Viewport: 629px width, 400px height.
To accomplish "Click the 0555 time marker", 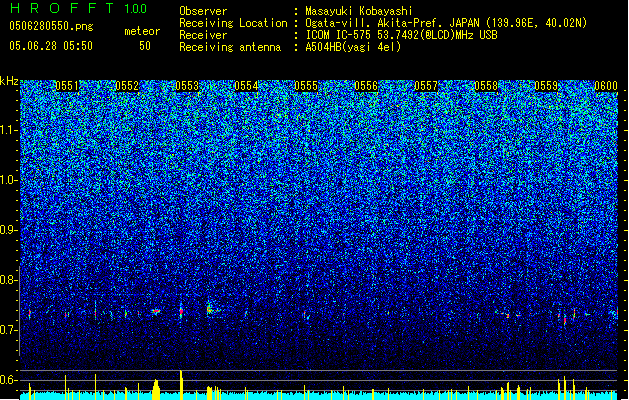I will (306, 86).
